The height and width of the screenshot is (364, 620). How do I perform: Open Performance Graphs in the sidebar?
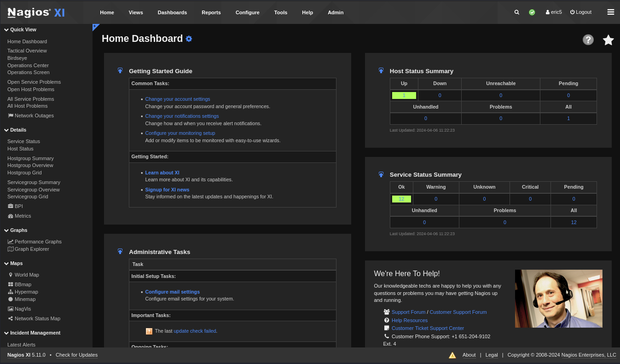35,242
